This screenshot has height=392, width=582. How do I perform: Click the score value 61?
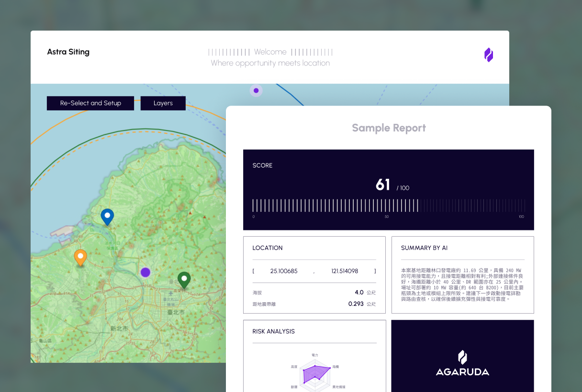[x=383, y=185]
